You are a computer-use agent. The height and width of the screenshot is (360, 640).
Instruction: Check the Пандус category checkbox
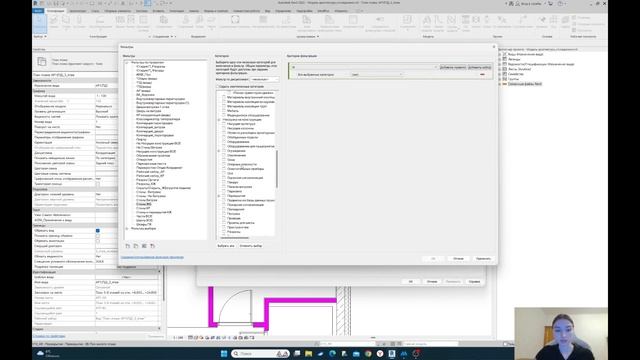click(x=224, y=182)
